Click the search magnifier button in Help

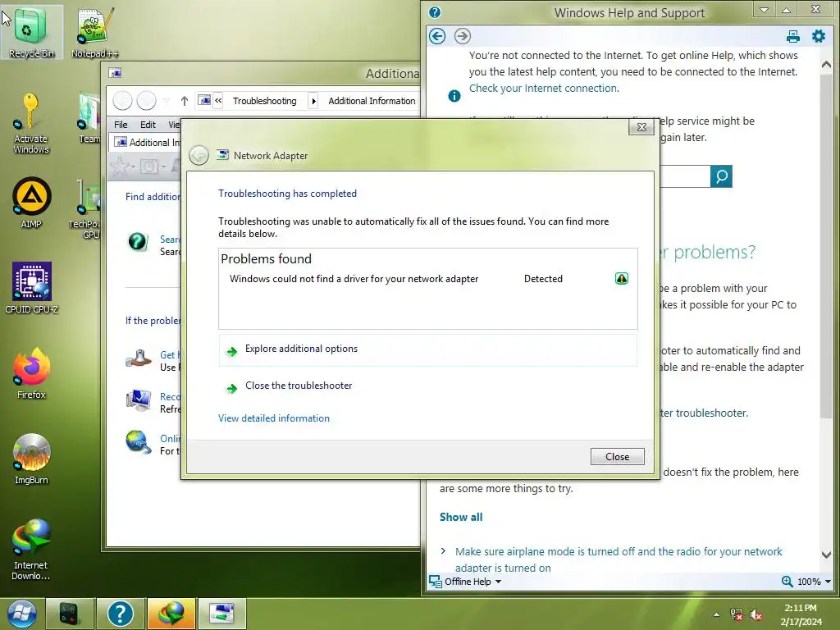tap(721, 176)
